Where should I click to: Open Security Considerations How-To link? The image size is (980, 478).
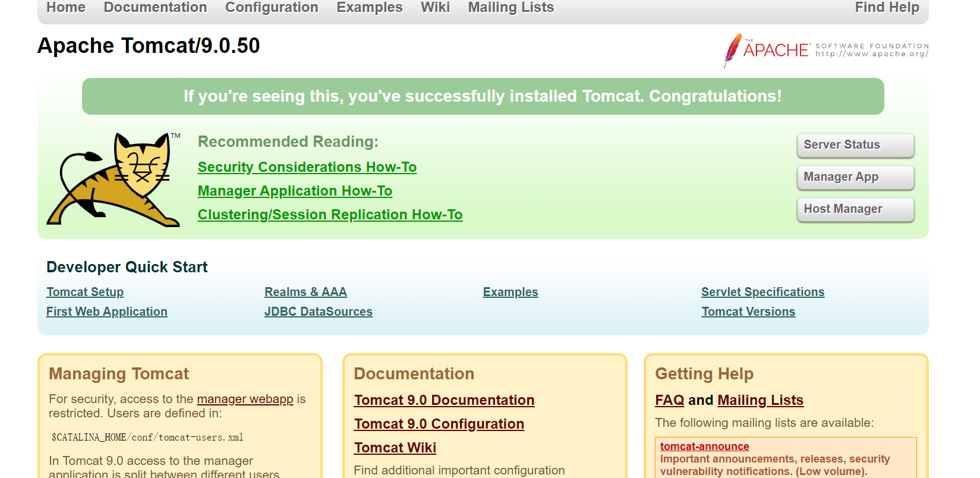click(x=307, y=167)
